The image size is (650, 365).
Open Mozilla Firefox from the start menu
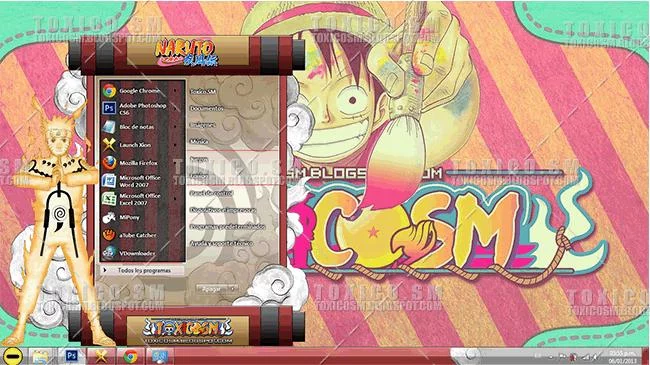coord(142,163)
